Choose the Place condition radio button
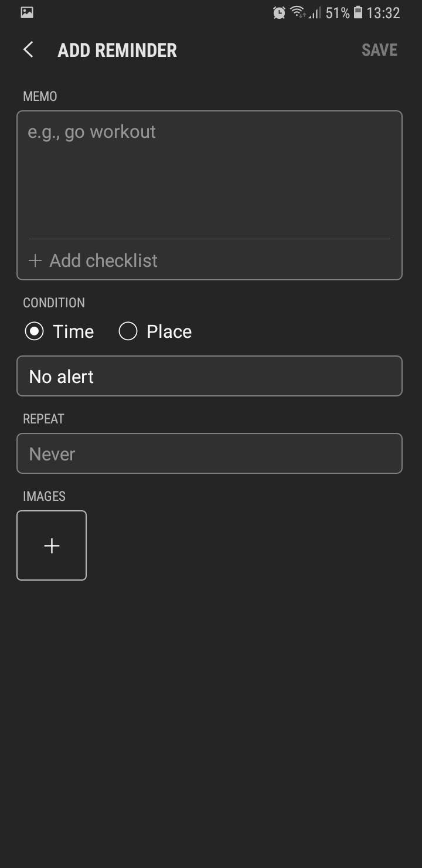Viewport: 422px width, 868px height. [x=128, y=331]
